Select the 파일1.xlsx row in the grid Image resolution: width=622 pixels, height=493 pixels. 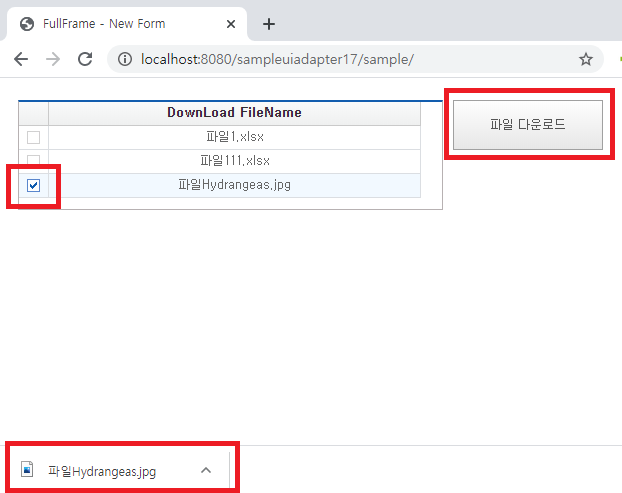click(234, 137)
